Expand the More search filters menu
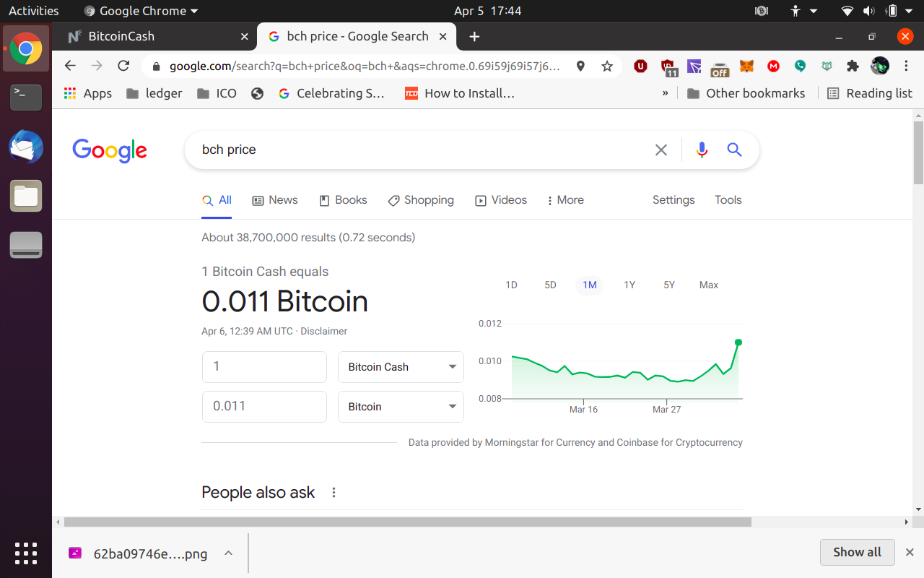This screenshot has width=924, height=578. tap(565, 200)
